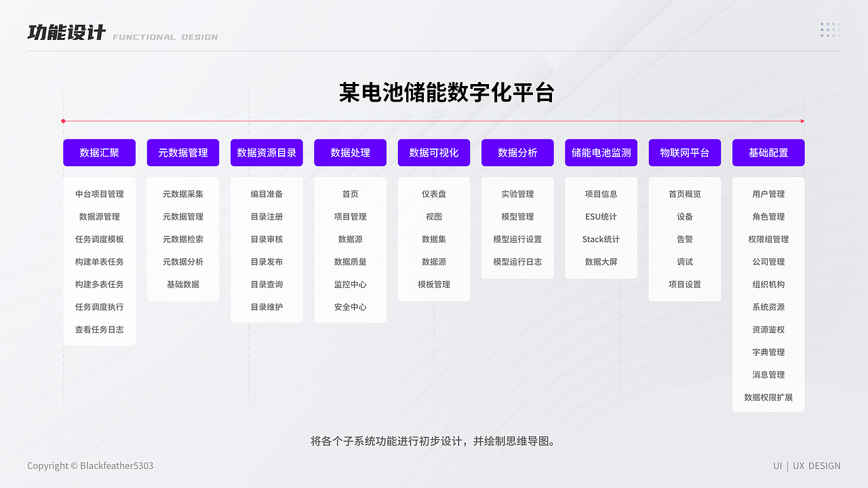Image resolution: width=868 pixels, height=488 pixels.
Task: Select 元数据检索 in 元数据管理 list
Action: 183,239
